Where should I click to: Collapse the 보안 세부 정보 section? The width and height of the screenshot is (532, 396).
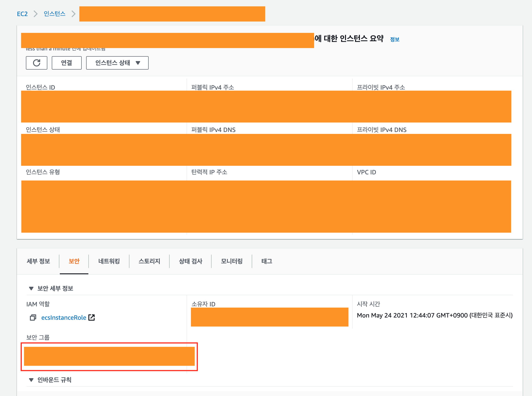pos(31,288)
